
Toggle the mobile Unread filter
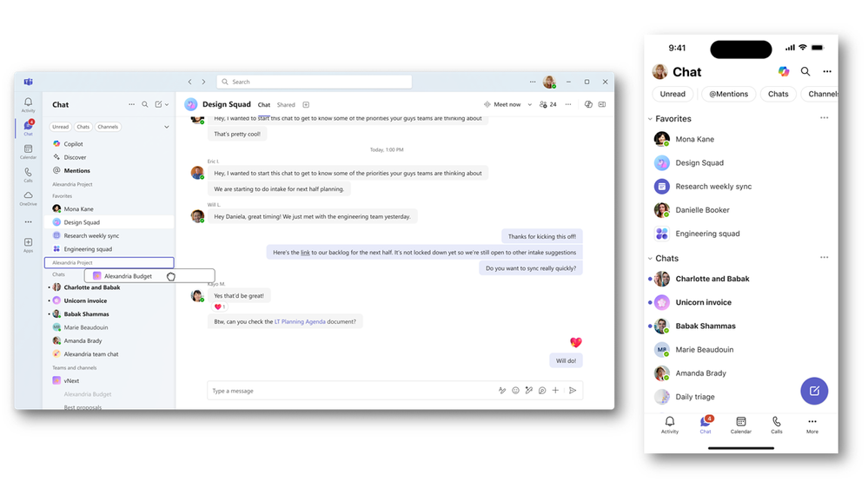pyautogui.click(x=673, y=94)
